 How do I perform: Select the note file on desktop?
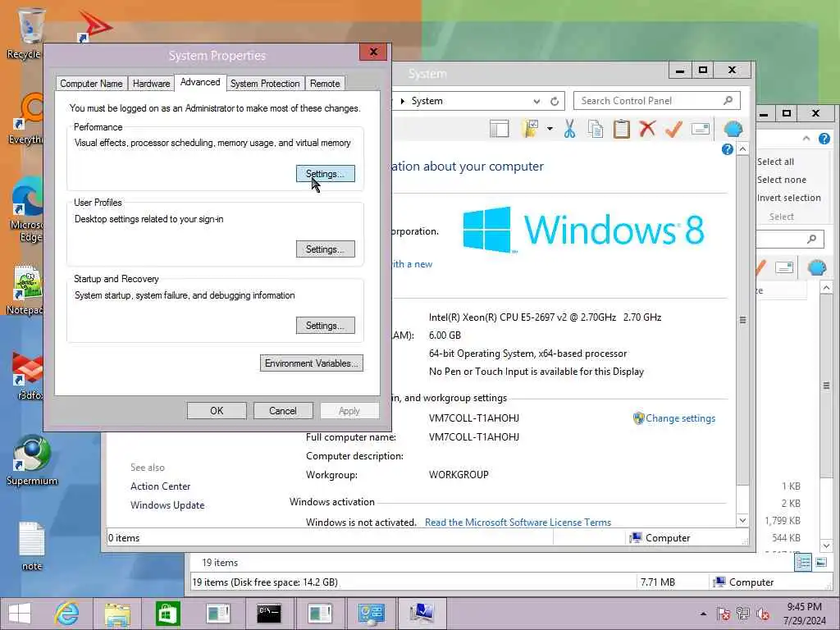tap(32, 546)
